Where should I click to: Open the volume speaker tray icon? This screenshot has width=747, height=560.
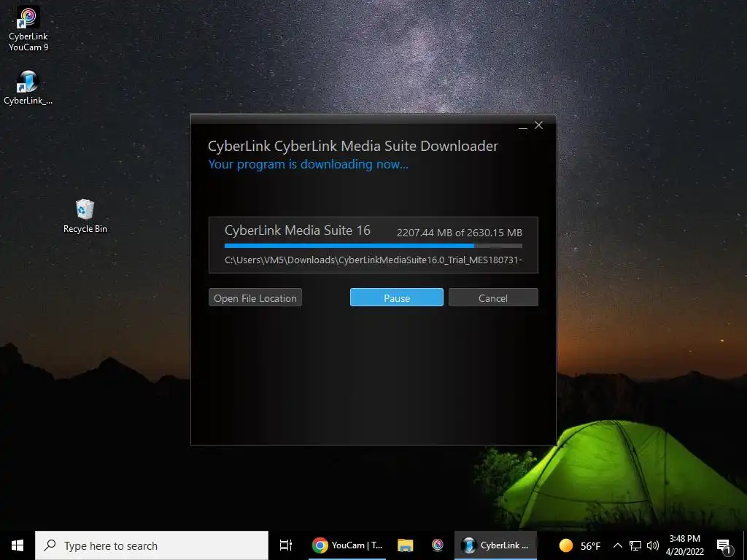tap(653, 545)
